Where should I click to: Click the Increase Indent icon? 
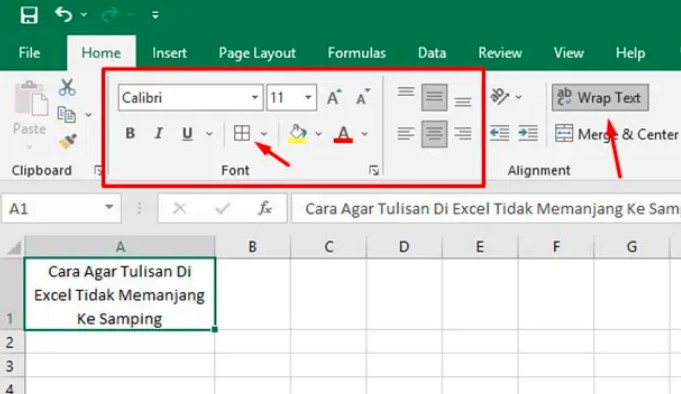point(528,133)
